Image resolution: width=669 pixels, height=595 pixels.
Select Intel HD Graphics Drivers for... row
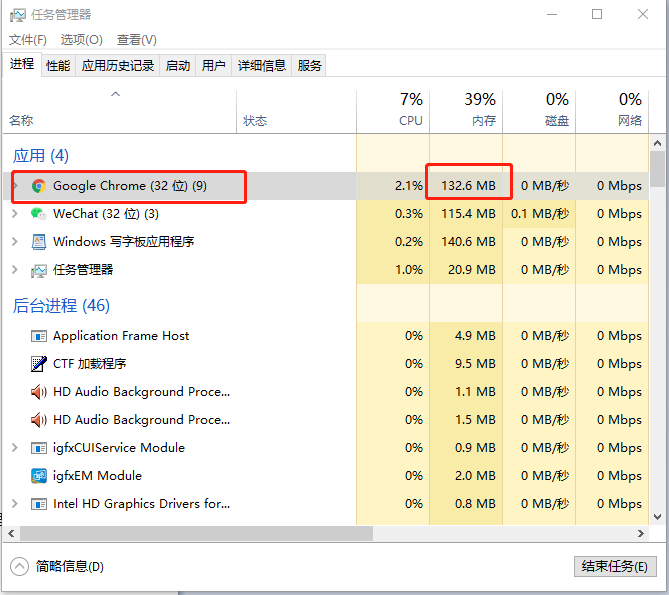tap(326, 504)
